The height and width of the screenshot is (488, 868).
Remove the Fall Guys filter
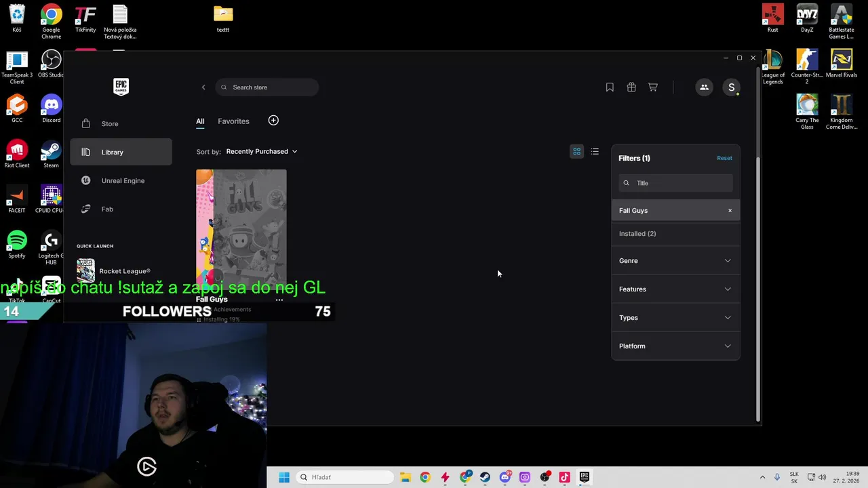[x=730, y=211]
